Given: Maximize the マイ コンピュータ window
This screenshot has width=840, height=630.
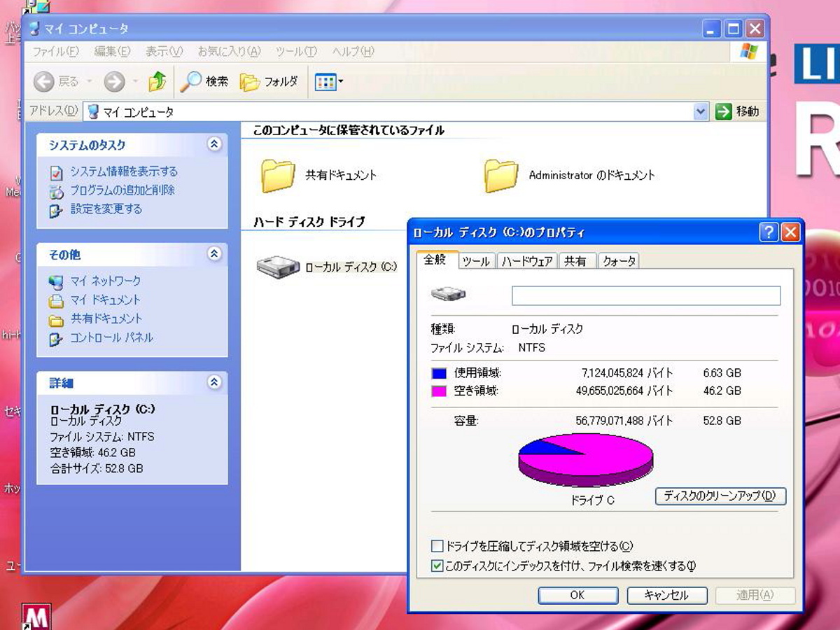Looking at the screenshot, I should tap(733, 29).
